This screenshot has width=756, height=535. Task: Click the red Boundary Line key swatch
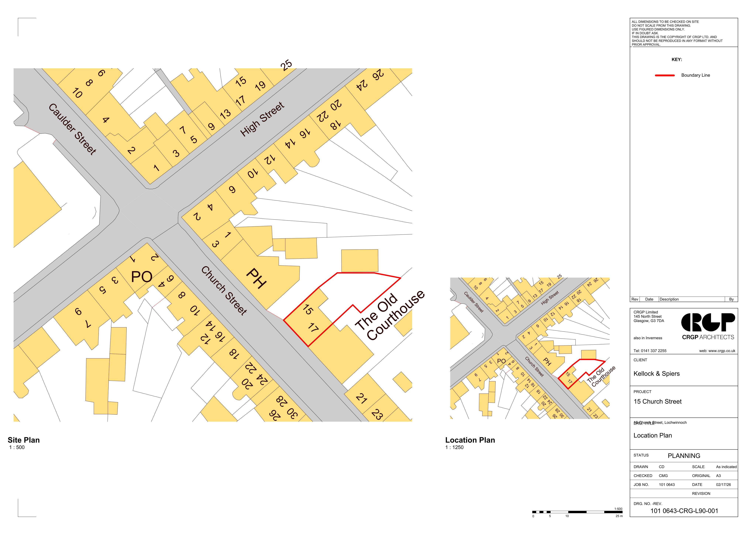pos(665,76)
